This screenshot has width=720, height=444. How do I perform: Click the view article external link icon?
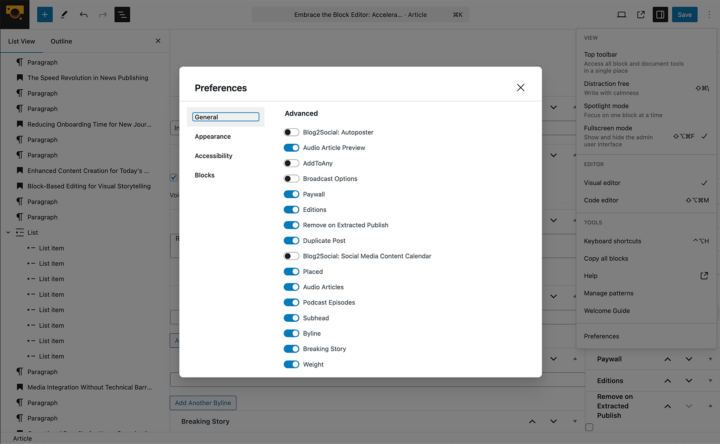(x=641, y=15)
